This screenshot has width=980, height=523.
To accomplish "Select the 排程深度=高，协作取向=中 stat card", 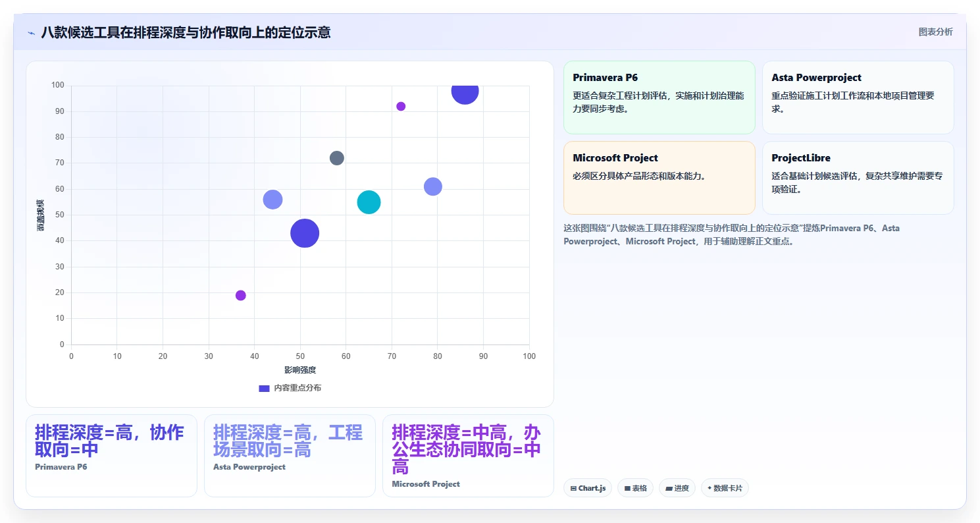I will tap(111, 455).
